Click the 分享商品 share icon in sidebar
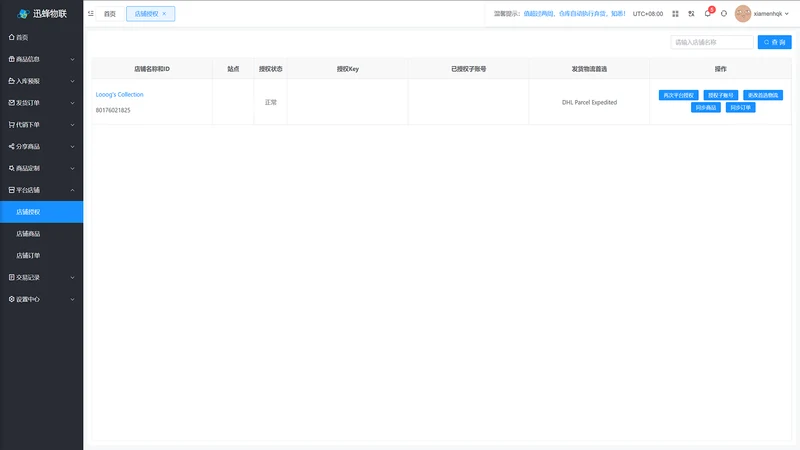Viewport: 800px width, 450px height. coord(12,146)
